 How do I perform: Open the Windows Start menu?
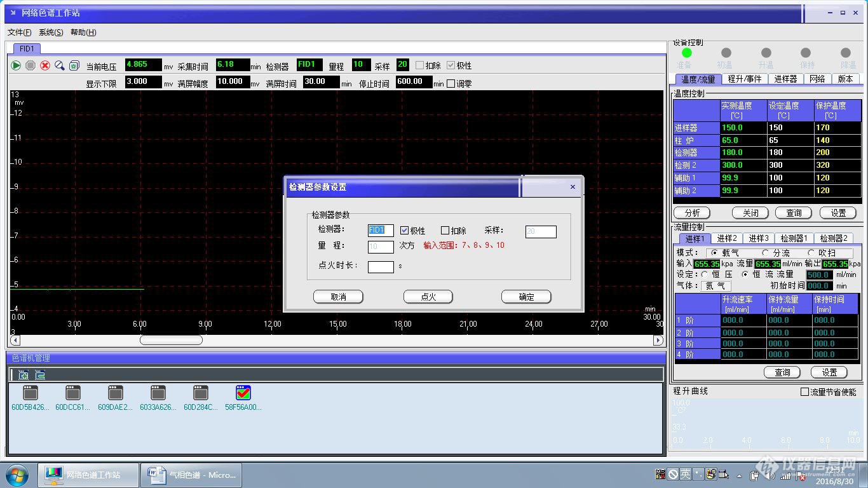17,475
